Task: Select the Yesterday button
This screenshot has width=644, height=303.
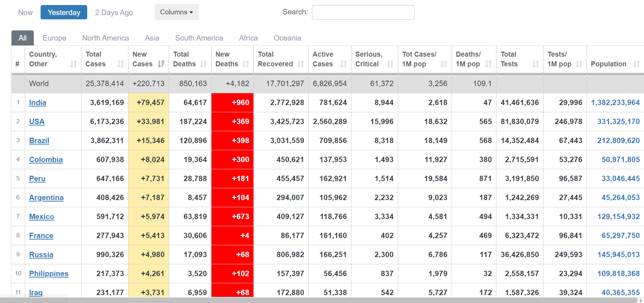Action: point(64,13)
